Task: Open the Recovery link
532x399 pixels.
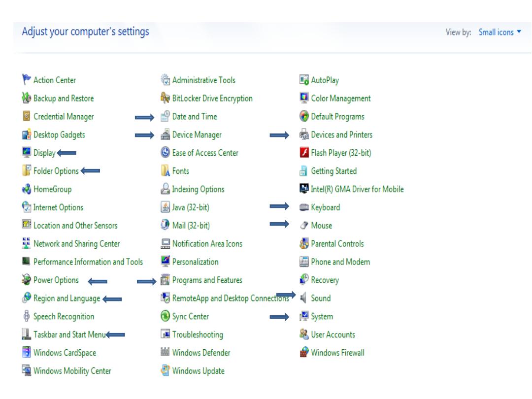Action: (x=325, y=280)
